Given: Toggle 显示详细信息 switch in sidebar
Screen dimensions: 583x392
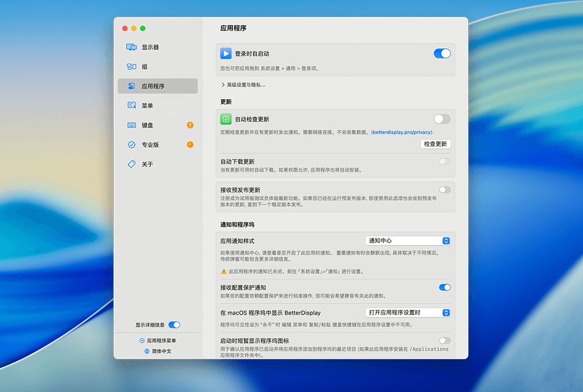Looking at the screenshot, I should 174,325.
